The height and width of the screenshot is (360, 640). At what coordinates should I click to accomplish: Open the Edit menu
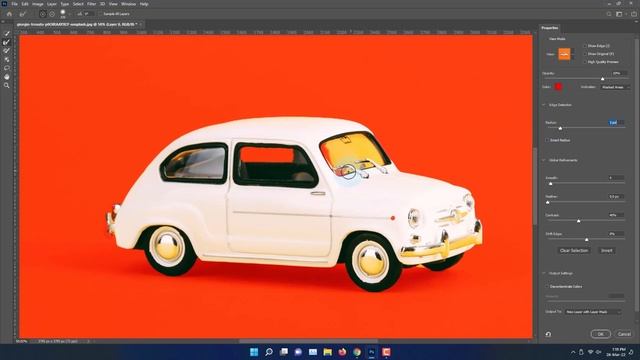(x=25, y=4)
